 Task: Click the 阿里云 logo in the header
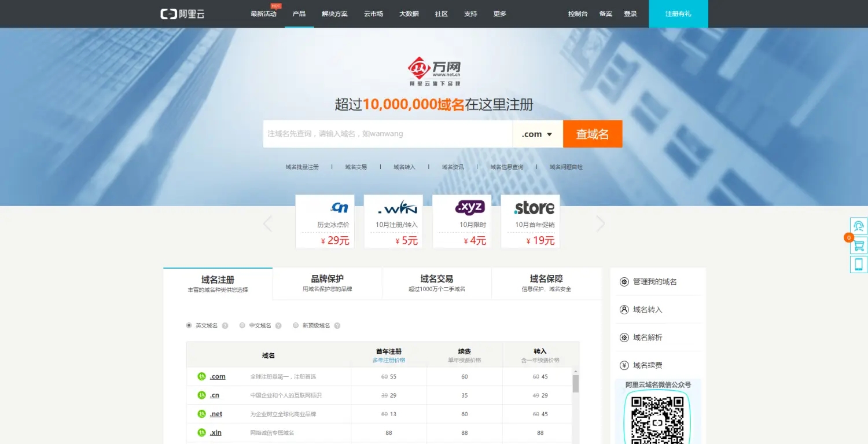pyautogui.click(x=182, y=14)
